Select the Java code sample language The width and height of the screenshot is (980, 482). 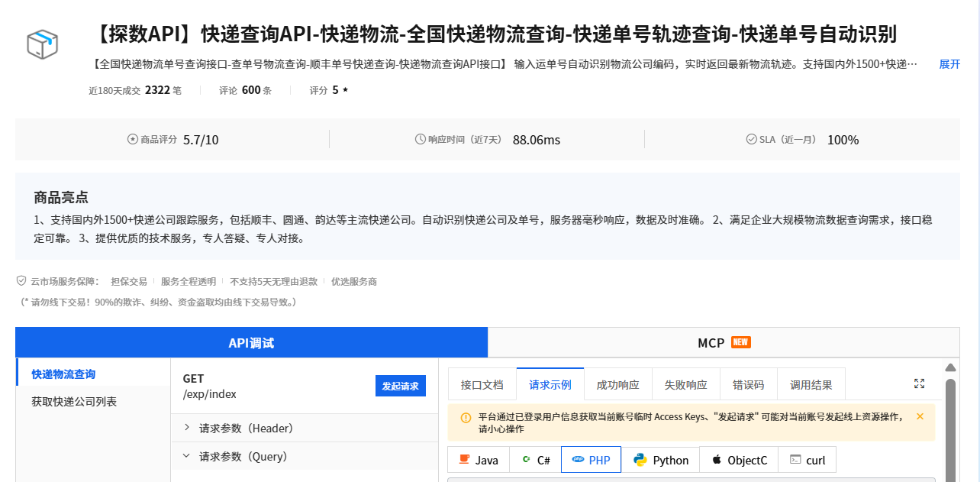[478, 459]
